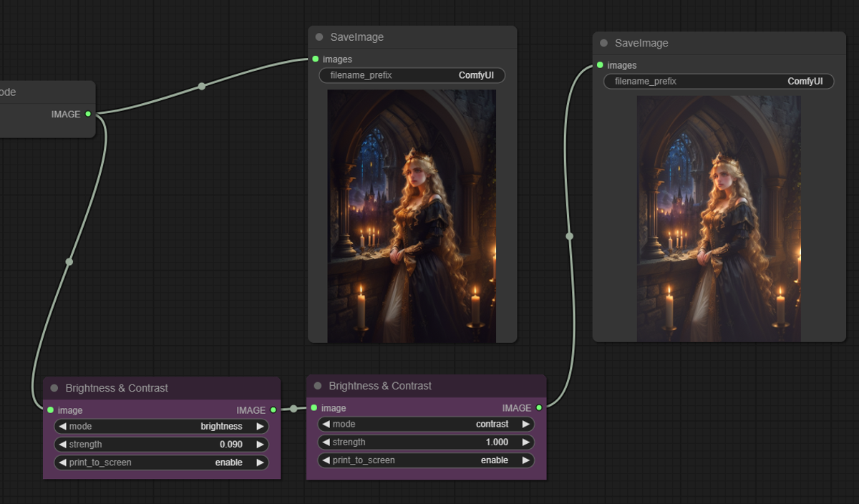Viewport: 859px width, 504px height.
Task: Click the images input slot on the right SaveImage
Action: coord(599,65)
